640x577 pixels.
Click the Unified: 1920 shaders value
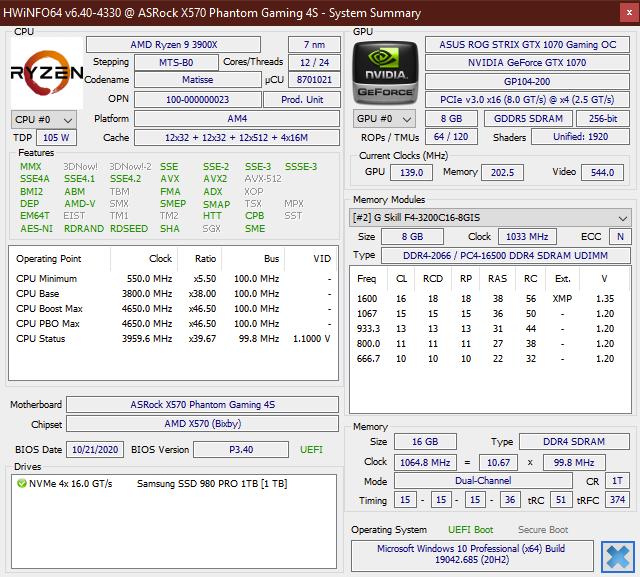[580, 137]
